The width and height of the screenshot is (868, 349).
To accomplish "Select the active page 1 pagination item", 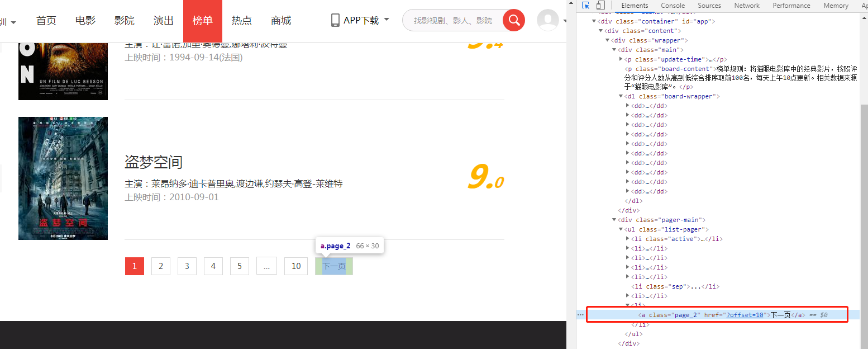I will point(134,266).
